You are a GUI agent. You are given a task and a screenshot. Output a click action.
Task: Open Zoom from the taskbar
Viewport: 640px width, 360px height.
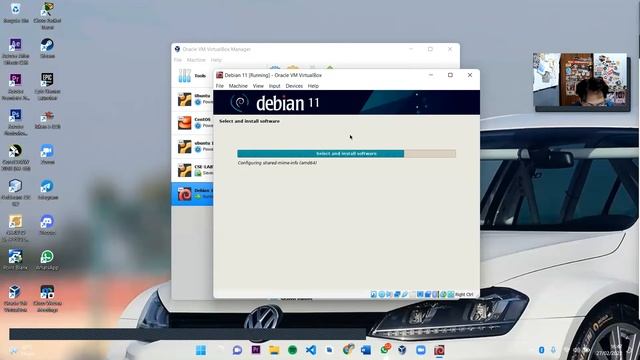(421, 350)
